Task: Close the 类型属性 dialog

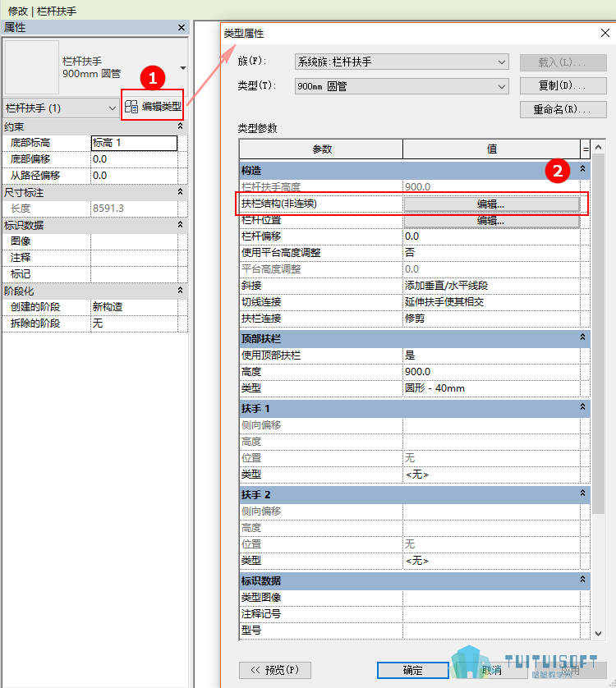Action: pos(605,33)
